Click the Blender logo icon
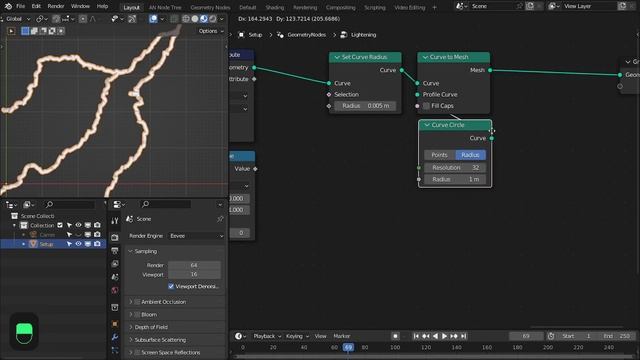640x360 pixels. [8, 6]
